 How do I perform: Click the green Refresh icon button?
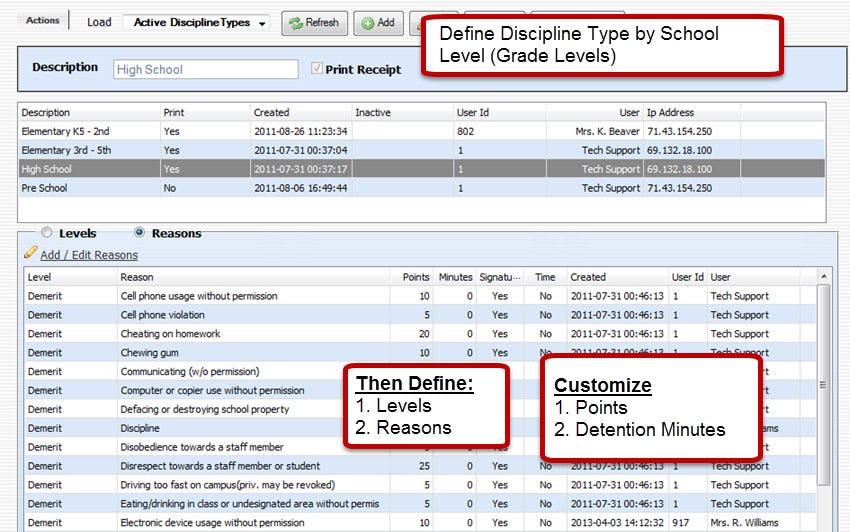(314, 23)
